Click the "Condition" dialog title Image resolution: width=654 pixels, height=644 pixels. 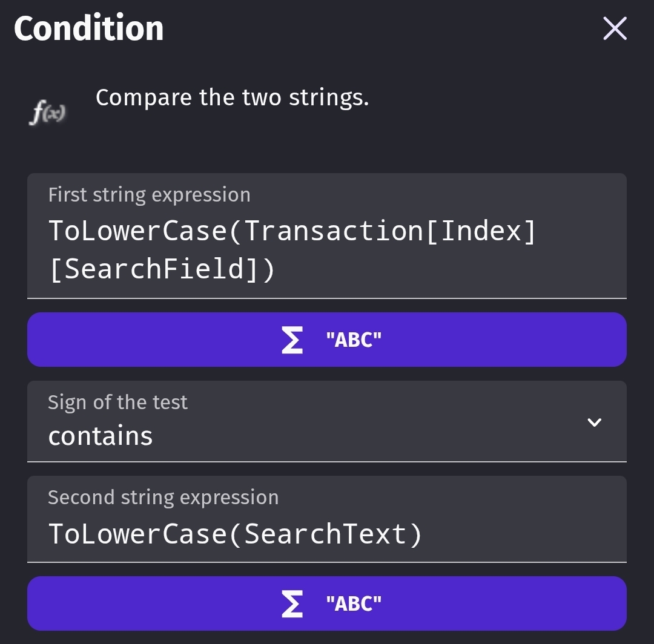pos(89,28)
